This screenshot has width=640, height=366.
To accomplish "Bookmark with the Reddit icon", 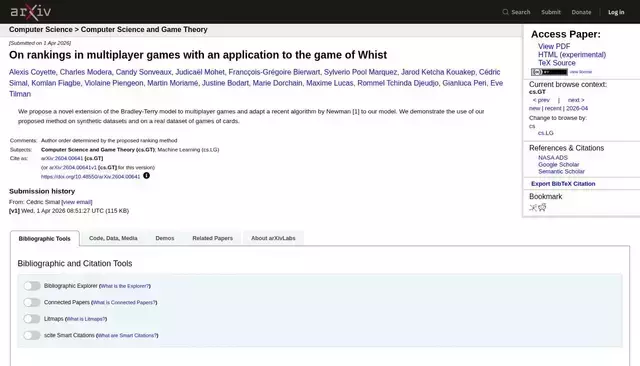I will click(x=542, y=207).
